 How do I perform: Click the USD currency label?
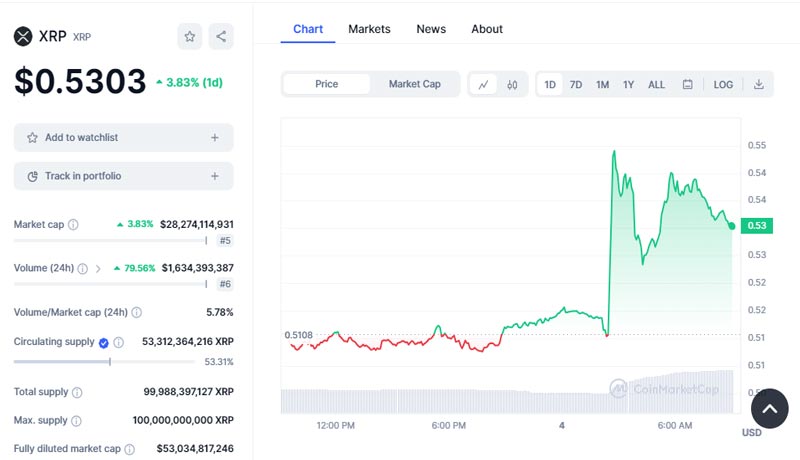tap(752, 432)
